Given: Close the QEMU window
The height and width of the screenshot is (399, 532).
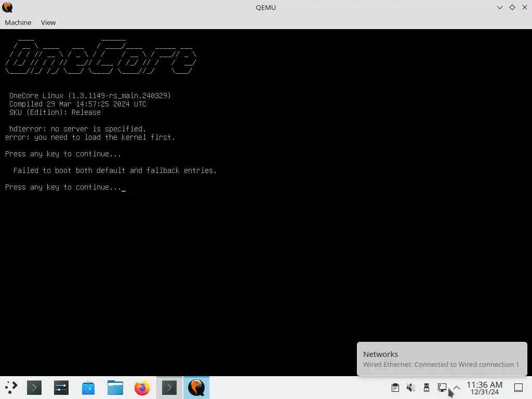Looking at the screenshot, I should (525, 7).
